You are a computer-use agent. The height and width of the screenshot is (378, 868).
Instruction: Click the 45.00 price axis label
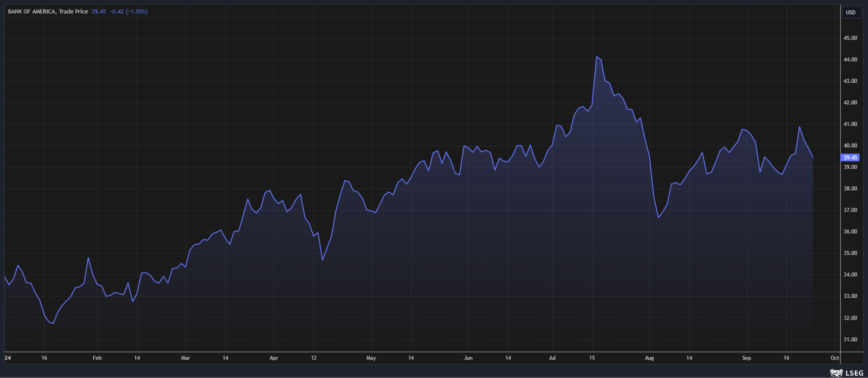click(850, 38)
